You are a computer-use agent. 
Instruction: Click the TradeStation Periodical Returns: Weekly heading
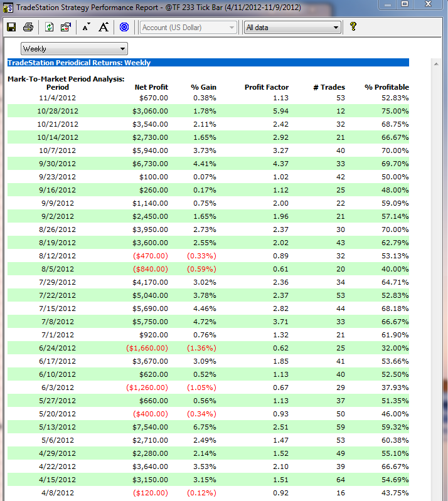tap(79, 63)
